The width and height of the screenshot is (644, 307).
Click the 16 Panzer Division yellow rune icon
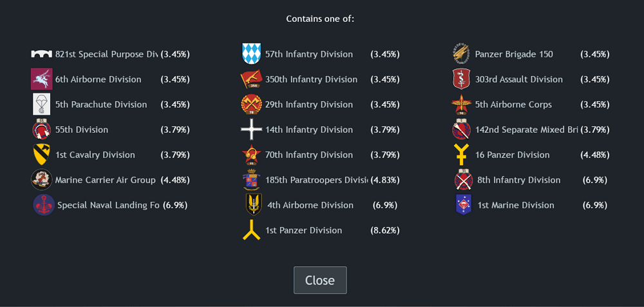coord(461,155)
